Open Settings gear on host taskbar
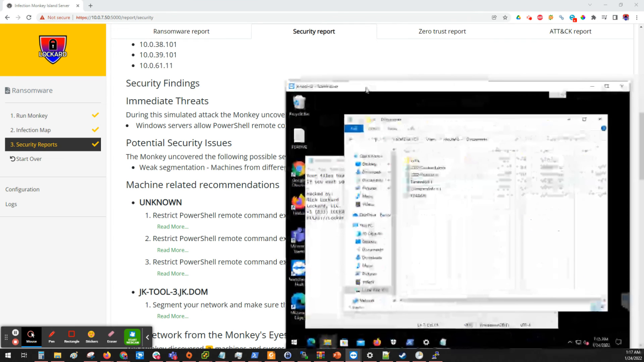 (x=369, y=355)
